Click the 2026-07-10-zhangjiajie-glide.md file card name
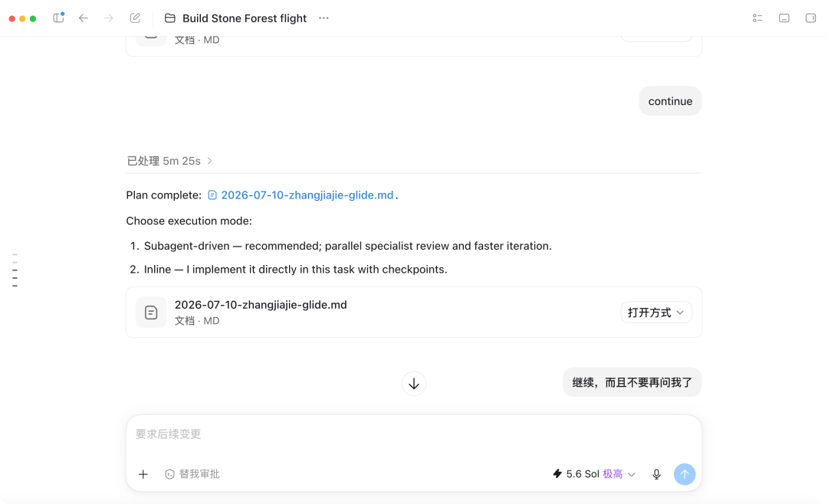This screenshot has height=504, width=828. (x=261, y=305)
